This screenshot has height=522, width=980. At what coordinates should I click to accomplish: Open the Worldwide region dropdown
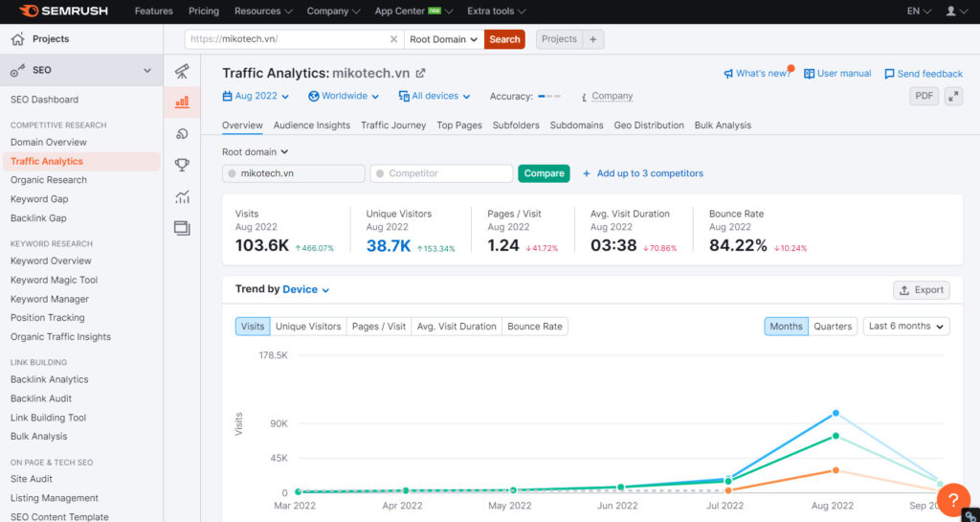344,97
